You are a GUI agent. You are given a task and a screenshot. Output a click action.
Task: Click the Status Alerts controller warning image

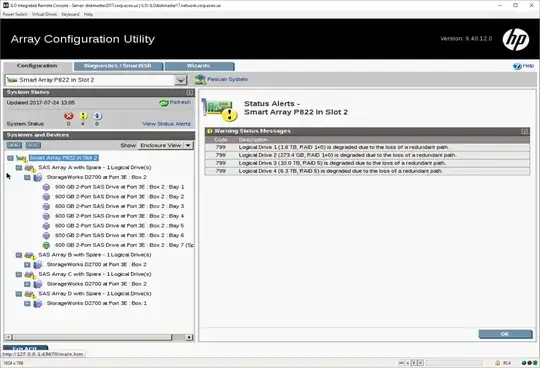click(220, 110)
